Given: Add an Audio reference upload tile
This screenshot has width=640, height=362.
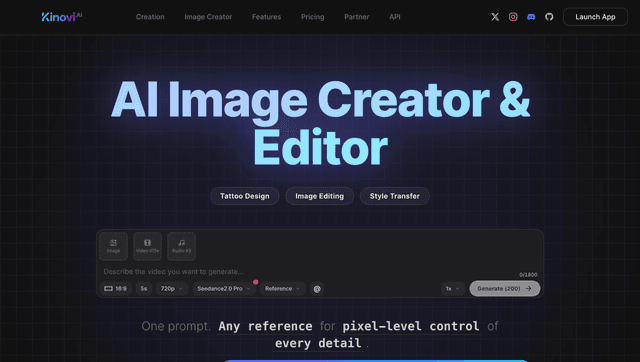Looking at the screenshot, I should pyautogui.click(x=181, y=247).
